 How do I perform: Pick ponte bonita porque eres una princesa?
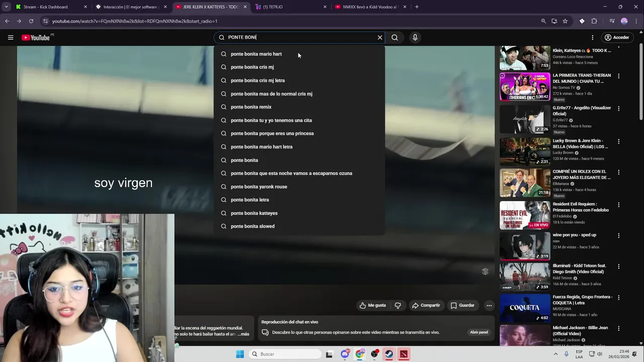(x=299, y=133)
